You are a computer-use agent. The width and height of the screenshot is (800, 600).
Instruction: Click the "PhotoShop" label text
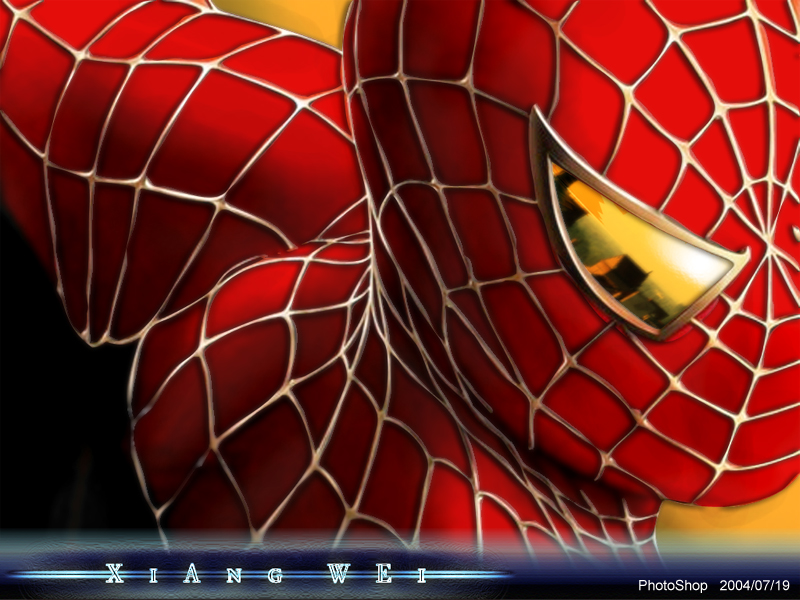[672, 585]
